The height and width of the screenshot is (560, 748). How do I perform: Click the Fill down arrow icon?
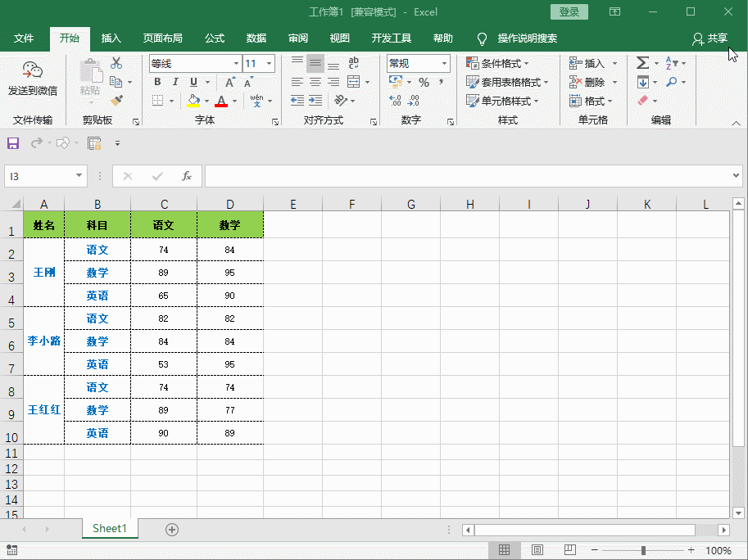[642, 82]
